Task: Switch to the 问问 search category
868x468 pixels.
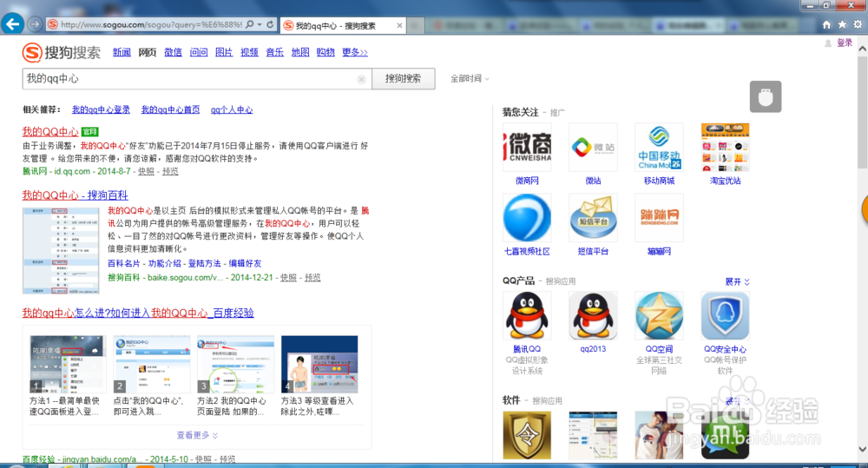Action: (x=199, y=52)
